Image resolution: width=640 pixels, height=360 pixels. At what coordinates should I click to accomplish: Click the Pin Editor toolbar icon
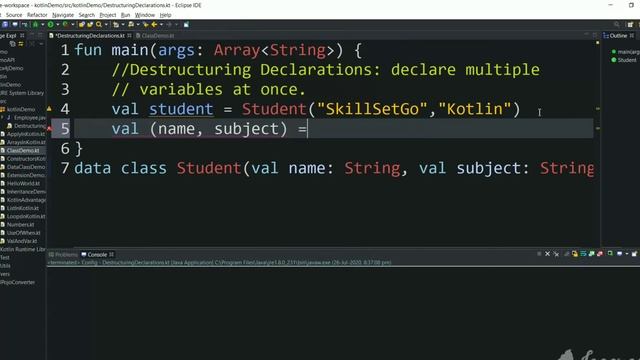tap(186, 24)
